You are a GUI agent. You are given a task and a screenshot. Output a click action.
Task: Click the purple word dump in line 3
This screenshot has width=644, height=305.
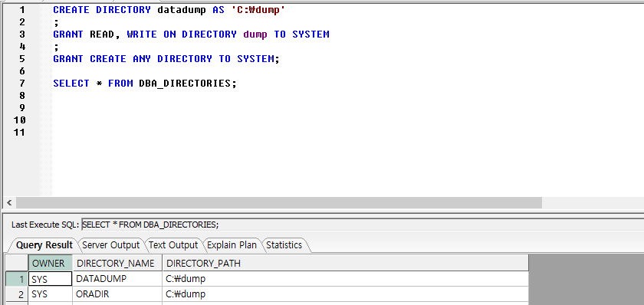tap(255, 34)
